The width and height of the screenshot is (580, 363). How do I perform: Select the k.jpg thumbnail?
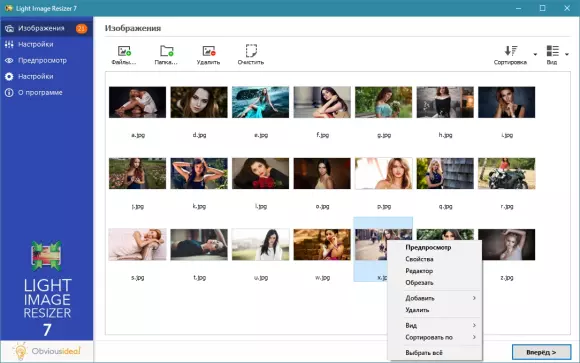[x=199, y=174]
